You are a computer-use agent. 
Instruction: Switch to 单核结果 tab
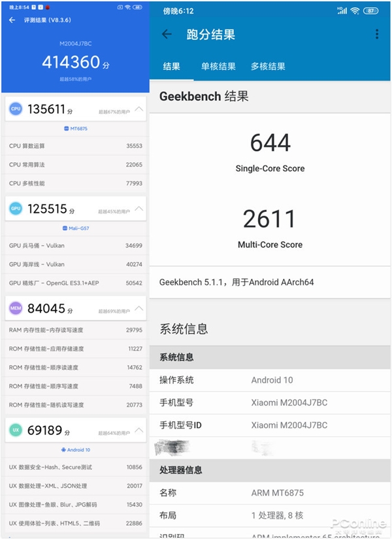(218, 66)
